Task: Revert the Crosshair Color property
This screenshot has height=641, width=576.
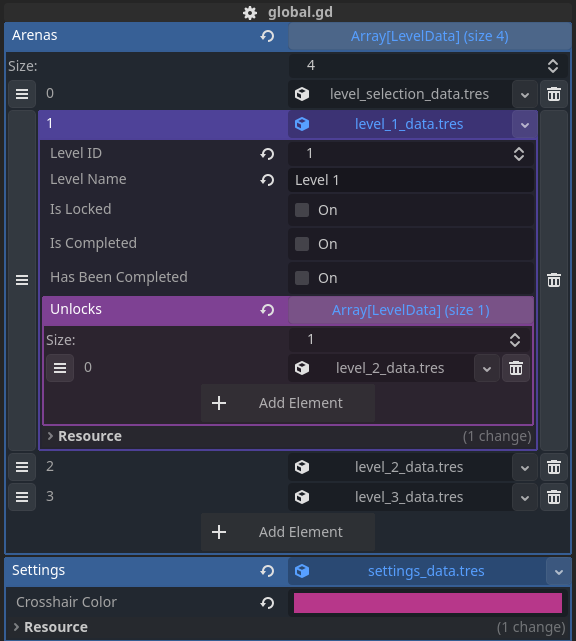Action: (267, 603)
